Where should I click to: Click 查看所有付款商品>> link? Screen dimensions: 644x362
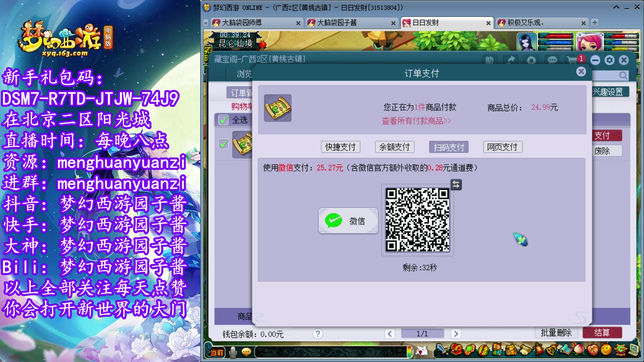pos(416,121)
